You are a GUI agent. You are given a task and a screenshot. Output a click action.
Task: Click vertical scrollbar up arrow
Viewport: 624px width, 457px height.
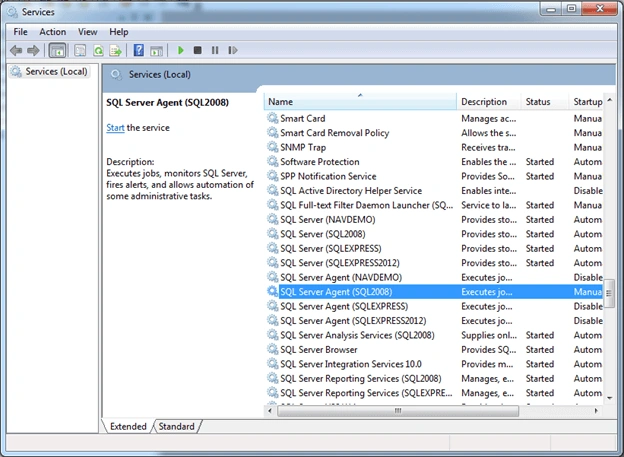[609, 100]
